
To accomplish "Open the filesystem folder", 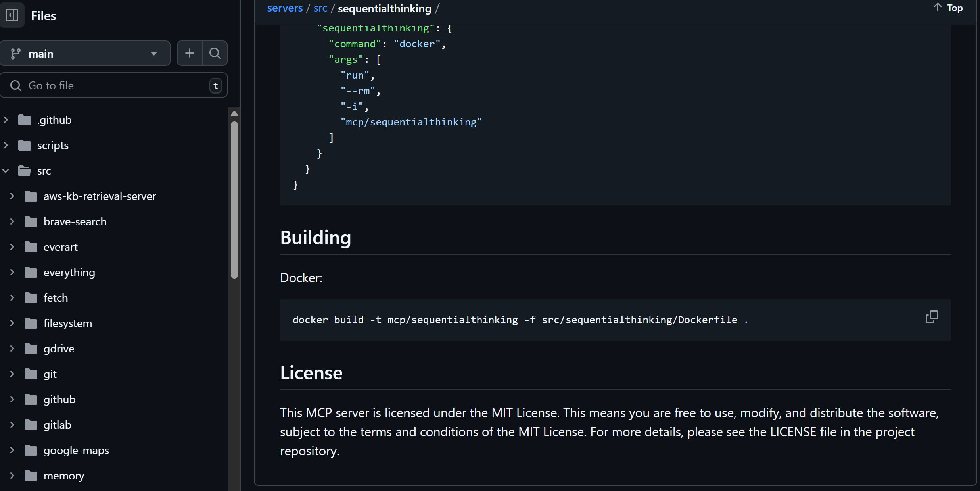I will point(68,323).
